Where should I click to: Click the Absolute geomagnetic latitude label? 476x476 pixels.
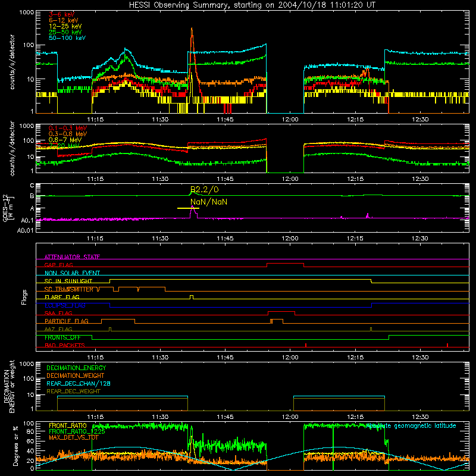coord(411,425)
